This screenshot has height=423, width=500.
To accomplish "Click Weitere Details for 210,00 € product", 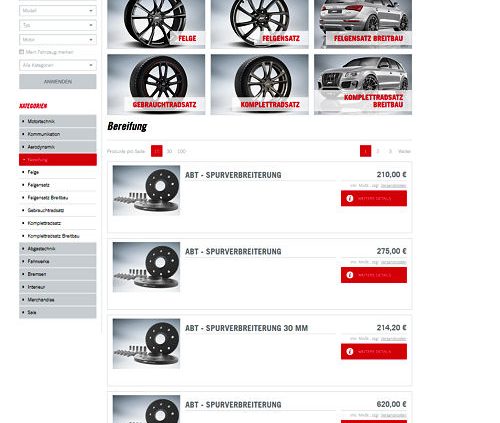I will pyautogui.click(x=374, y=198).
